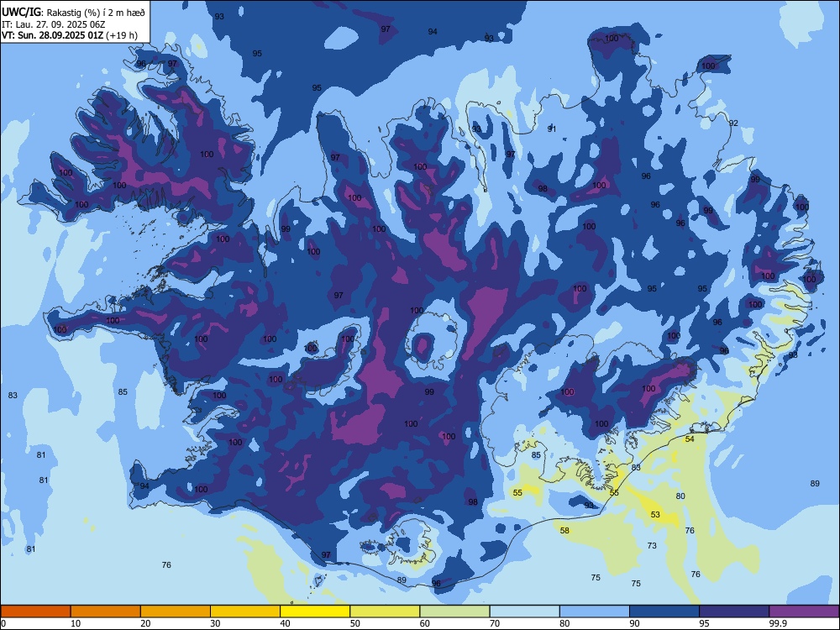Click the legend scale label "90"
The image size is (840, 630).
click(x=634, y=623)
